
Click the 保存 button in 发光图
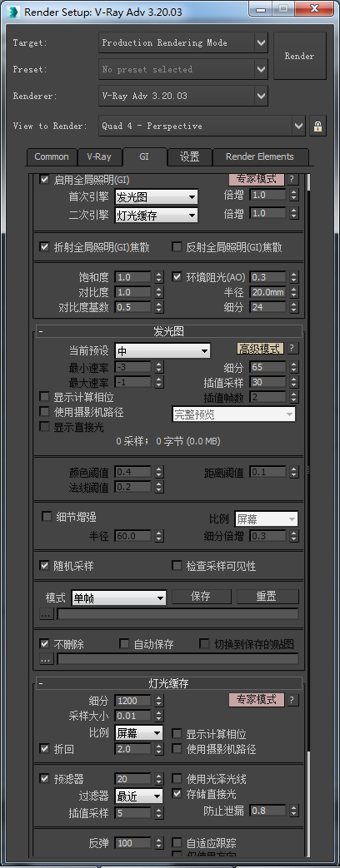201,596
